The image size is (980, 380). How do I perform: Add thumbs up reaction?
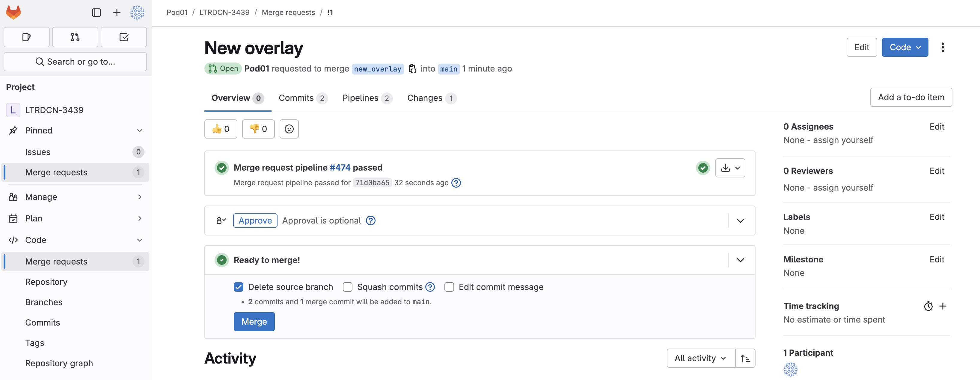(x=221, y=129)
